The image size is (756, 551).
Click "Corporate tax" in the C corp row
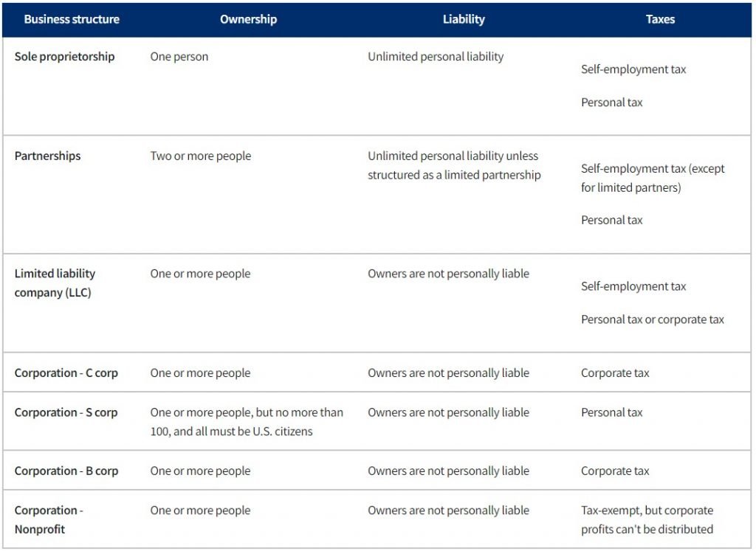615,373
